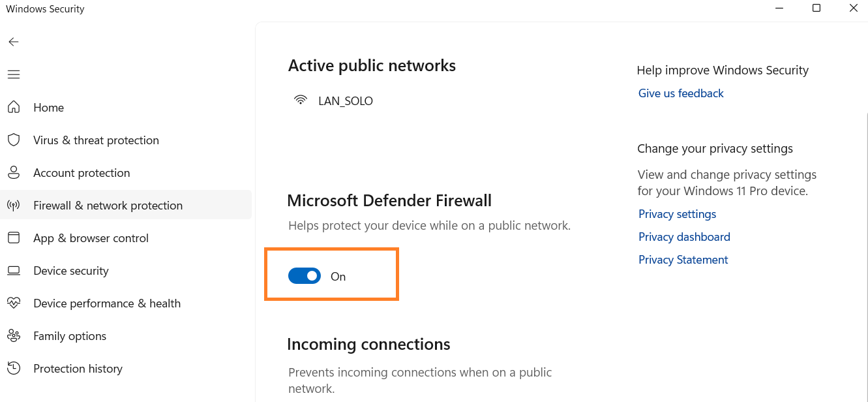868x402 pixels.
Task: Click the LAN_SOLO Wi-Fi network icon
Action: [x=301, y=100]
